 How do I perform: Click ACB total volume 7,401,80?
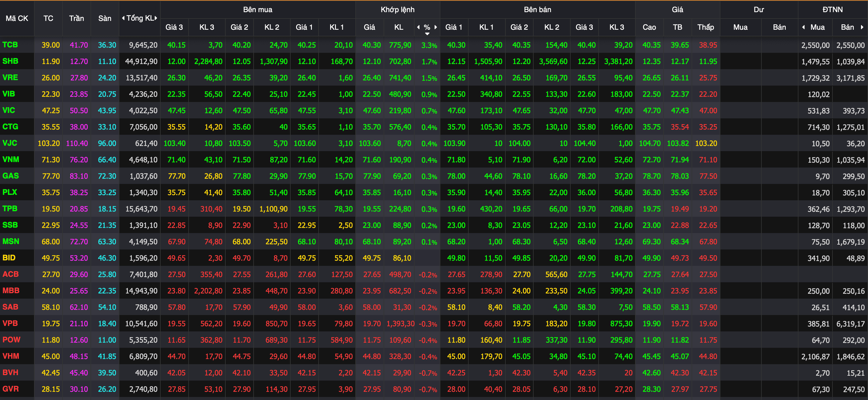[143, 275]
